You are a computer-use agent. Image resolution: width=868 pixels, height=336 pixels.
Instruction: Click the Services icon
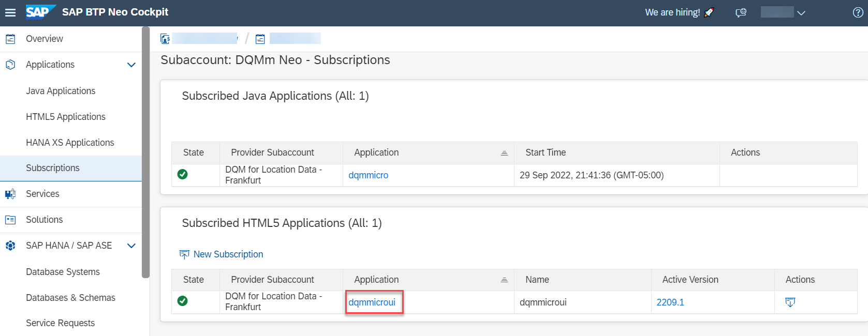[10, 194]
